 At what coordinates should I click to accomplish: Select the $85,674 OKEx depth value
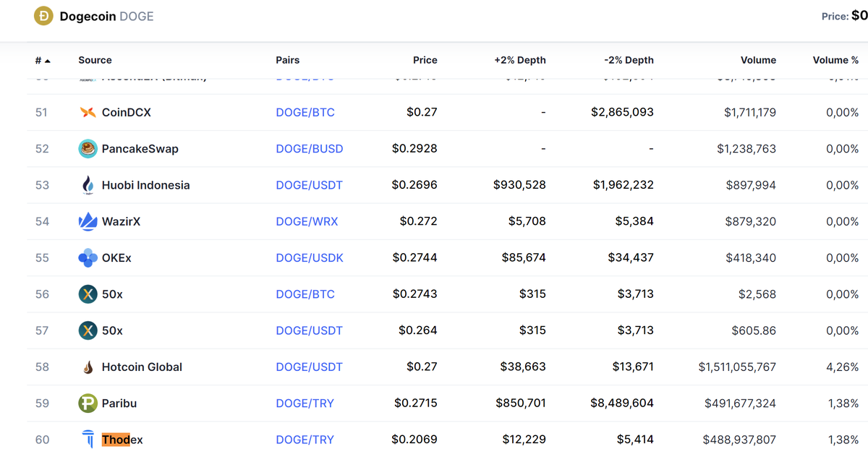click(x=524, y=257)
